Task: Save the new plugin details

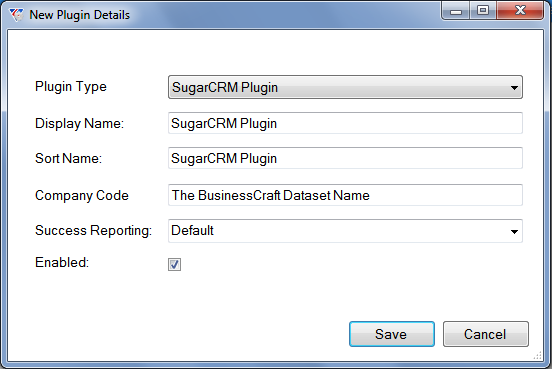Action: tap(392, 334)
